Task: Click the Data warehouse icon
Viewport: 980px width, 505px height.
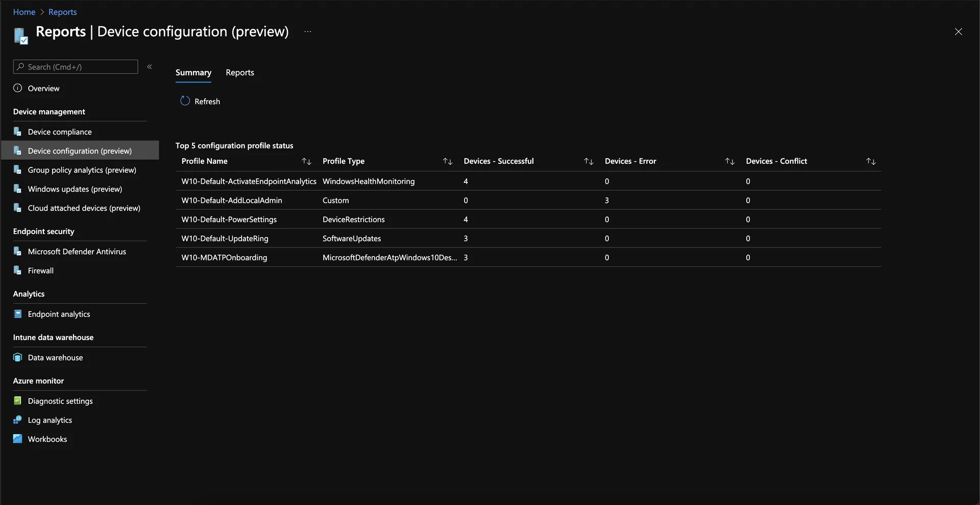Action: point(18,357)
